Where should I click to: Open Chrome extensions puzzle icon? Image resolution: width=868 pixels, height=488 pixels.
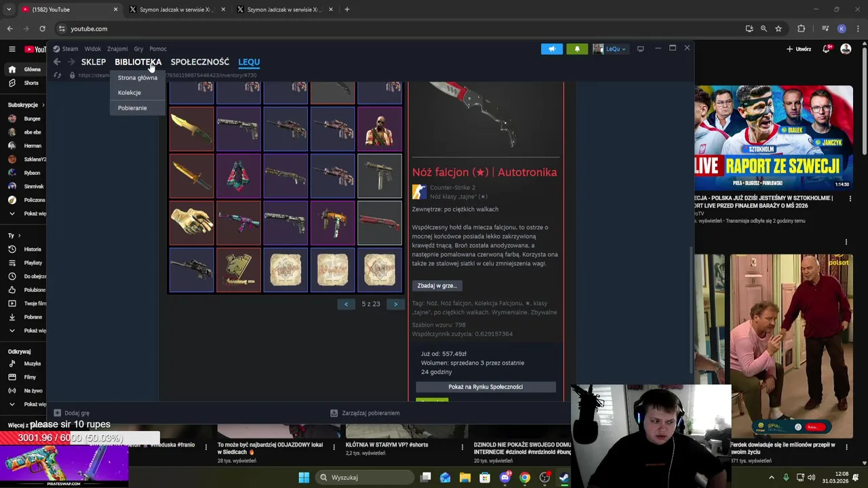802,28
